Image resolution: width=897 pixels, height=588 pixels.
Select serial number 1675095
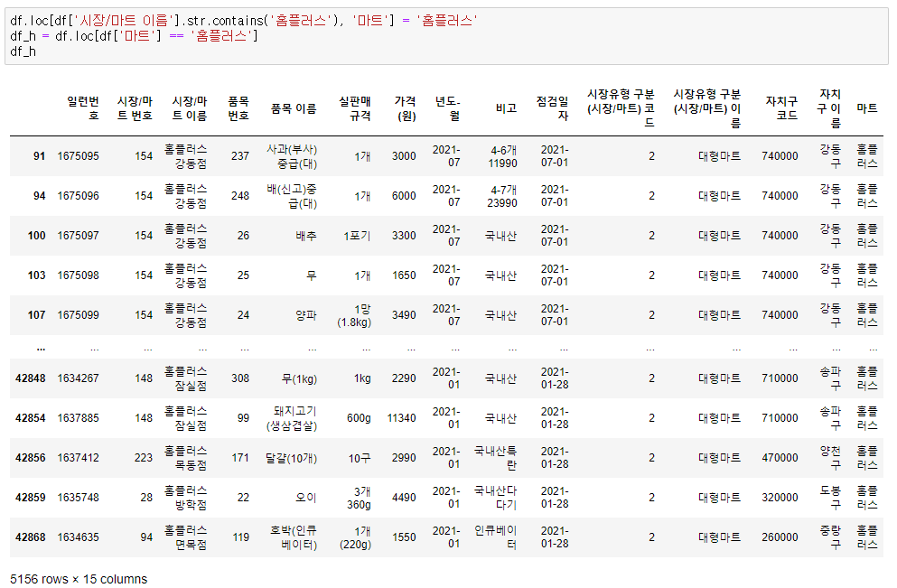[78, 156]
